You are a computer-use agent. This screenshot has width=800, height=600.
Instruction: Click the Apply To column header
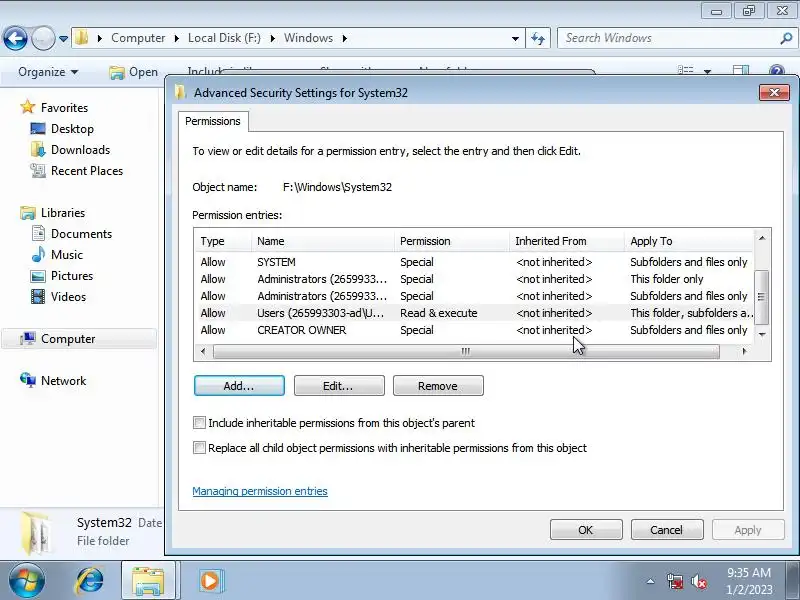689,241
